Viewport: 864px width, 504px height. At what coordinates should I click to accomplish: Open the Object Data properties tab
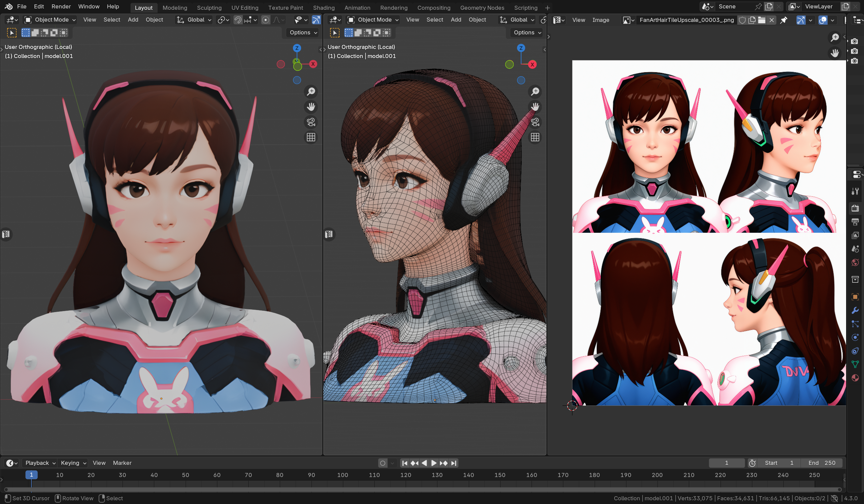(855, 364)
